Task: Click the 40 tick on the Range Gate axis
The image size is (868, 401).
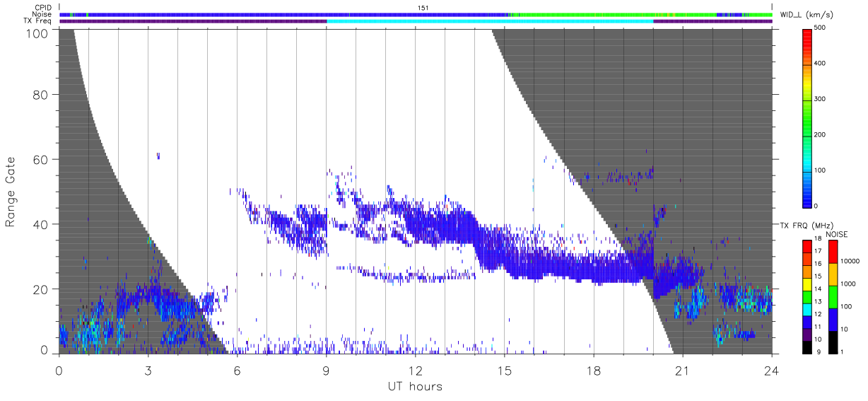Action: point(41,224)
